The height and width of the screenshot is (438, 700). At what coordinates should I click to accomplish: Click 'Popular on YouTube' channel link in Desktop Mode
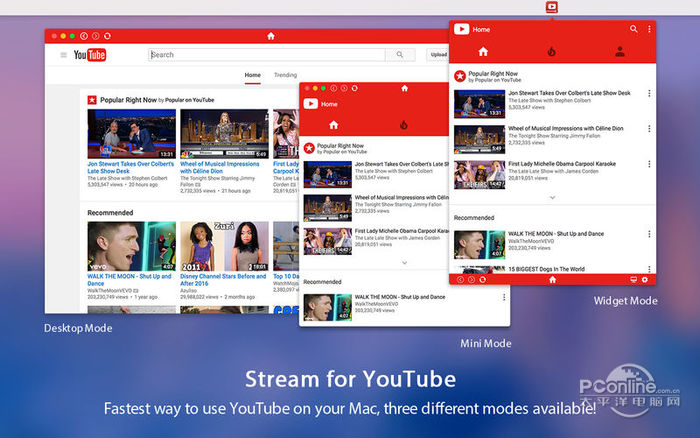click(x=190, y=100)
